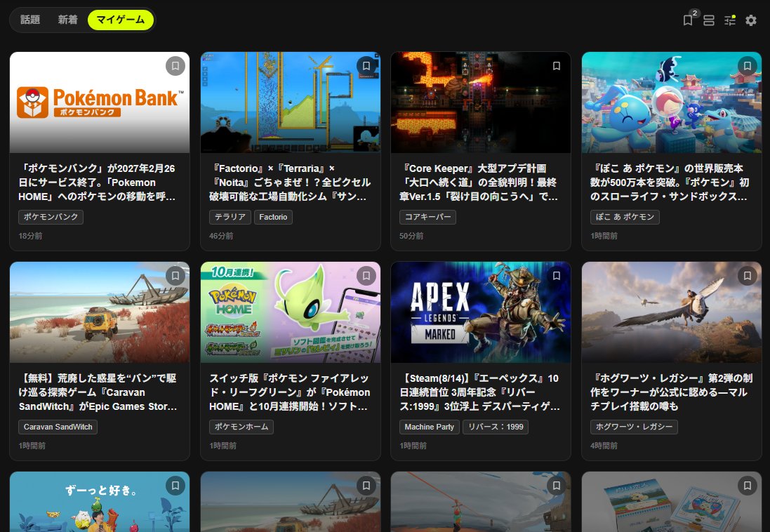Screen dimensions: 770x532
Task: Read 『ホグワーツ・レガシー』第2弾 headline
Action: pyautogui.click(x=671, y=392)
